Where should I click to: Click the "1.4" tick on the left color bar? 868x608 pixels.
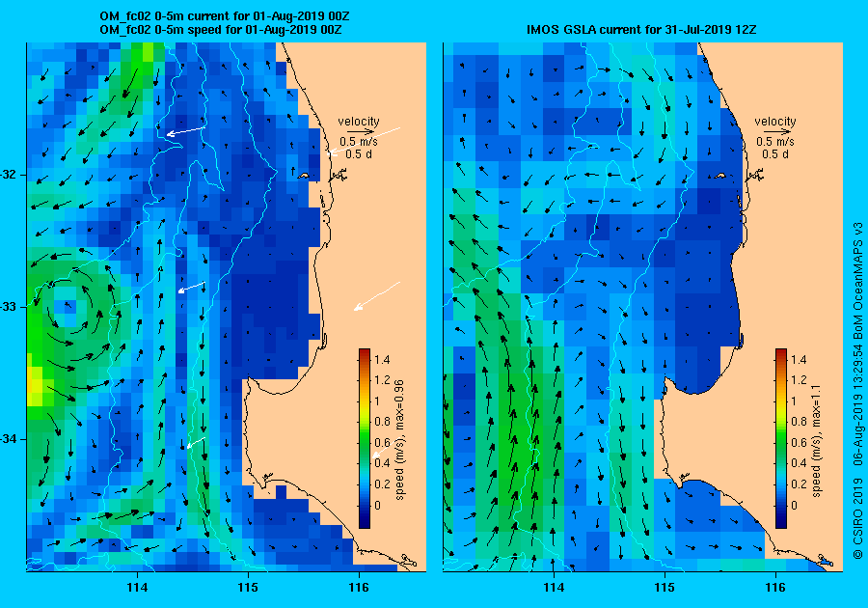[382, 360]
